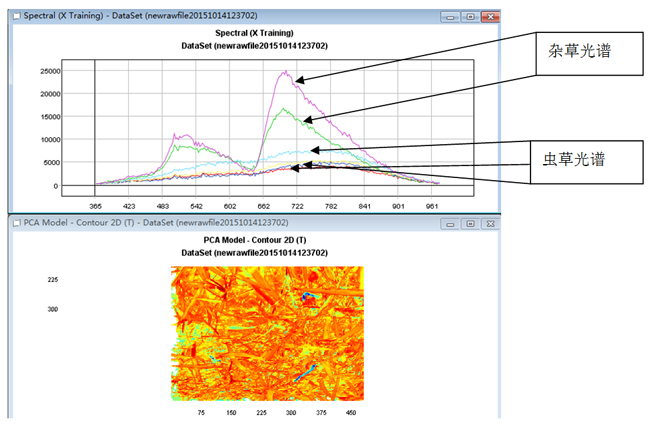Minimize the Spectral (X Training) window

tap(449, 18)
